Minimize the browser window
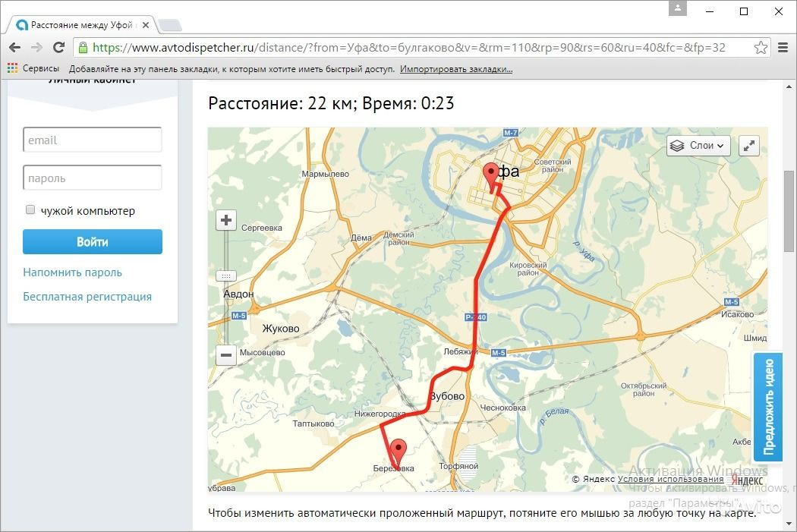 pos(710,11)
